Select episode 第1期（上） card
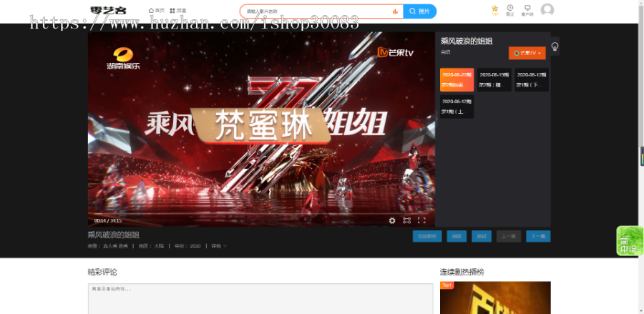Viewport: 644px width, 314px height. 457,107
